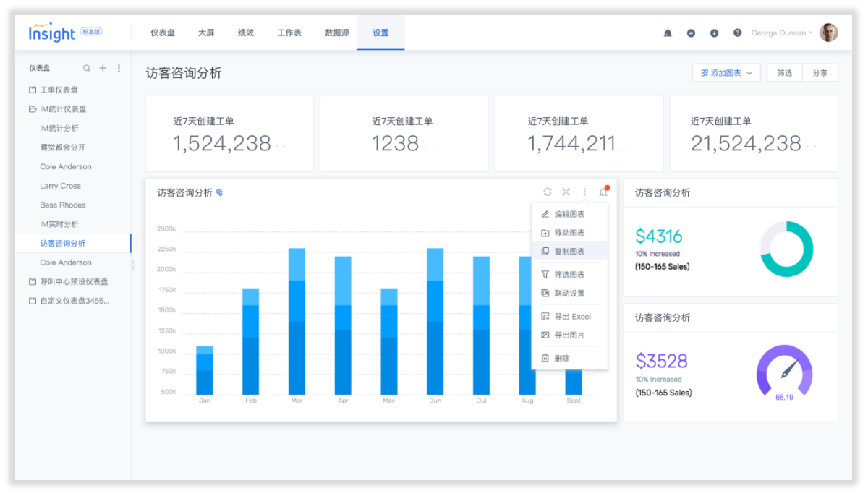Select 复制图表 in the chart menu
Screen dimensions: 868x496
pos(569,252)
